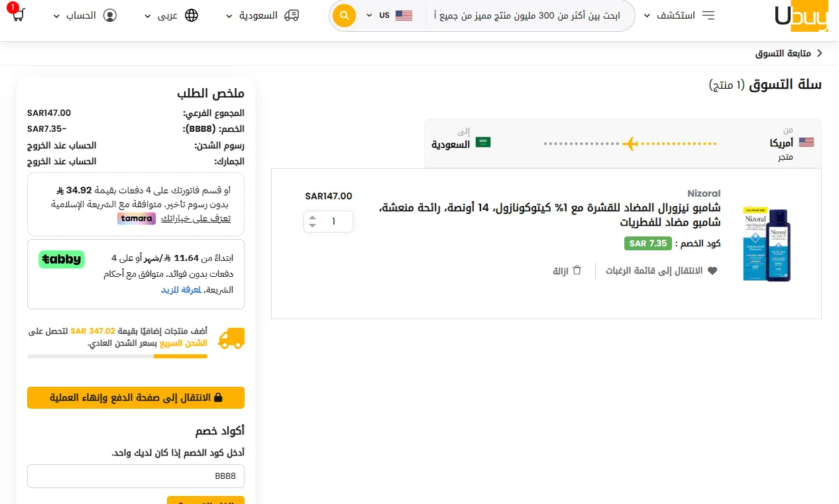
Task: Open the Nizoral shampoo product thumbnail
Action: click(767, 244)
